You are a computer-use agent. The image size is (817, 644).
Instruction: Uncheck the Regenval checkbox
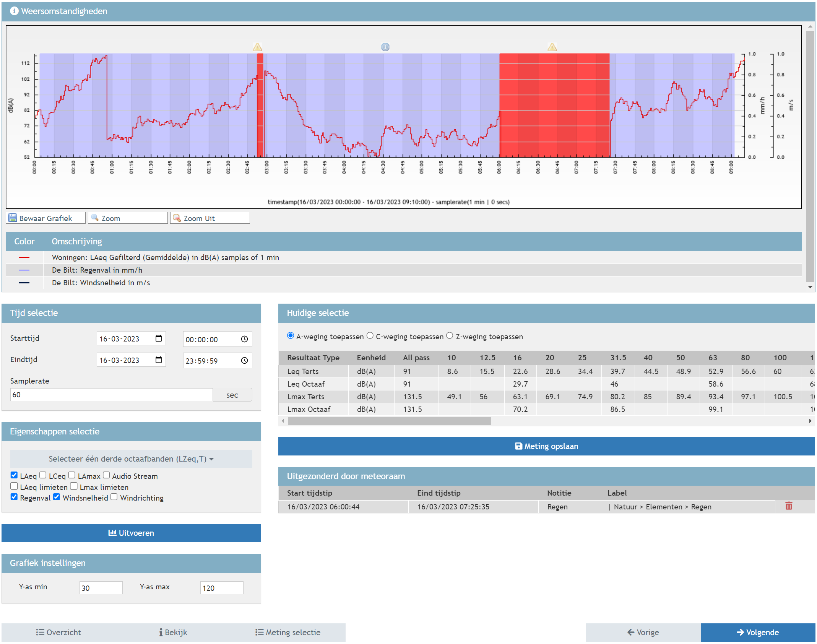click(14, 497)
